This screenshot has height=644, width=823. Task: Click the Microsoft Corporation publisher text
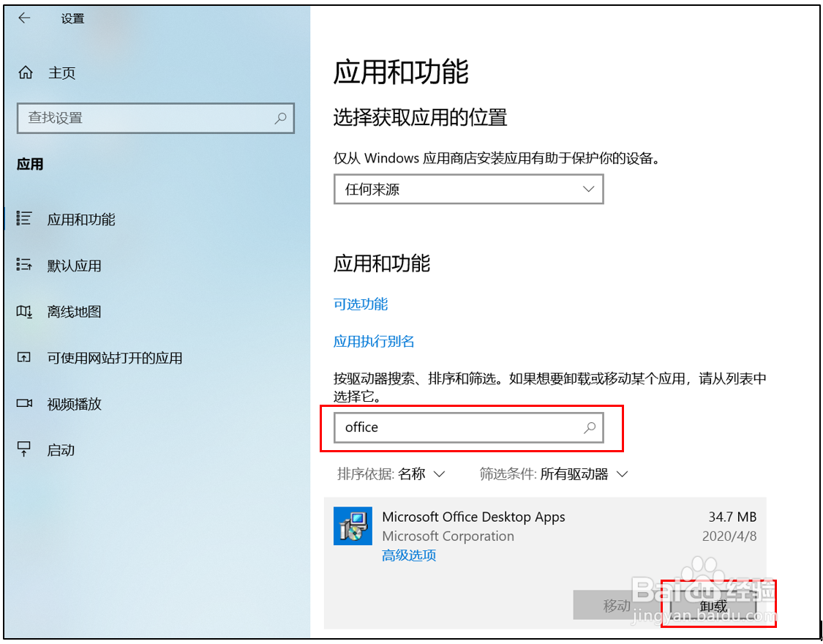pyautogui.click(x=448, y=536)
